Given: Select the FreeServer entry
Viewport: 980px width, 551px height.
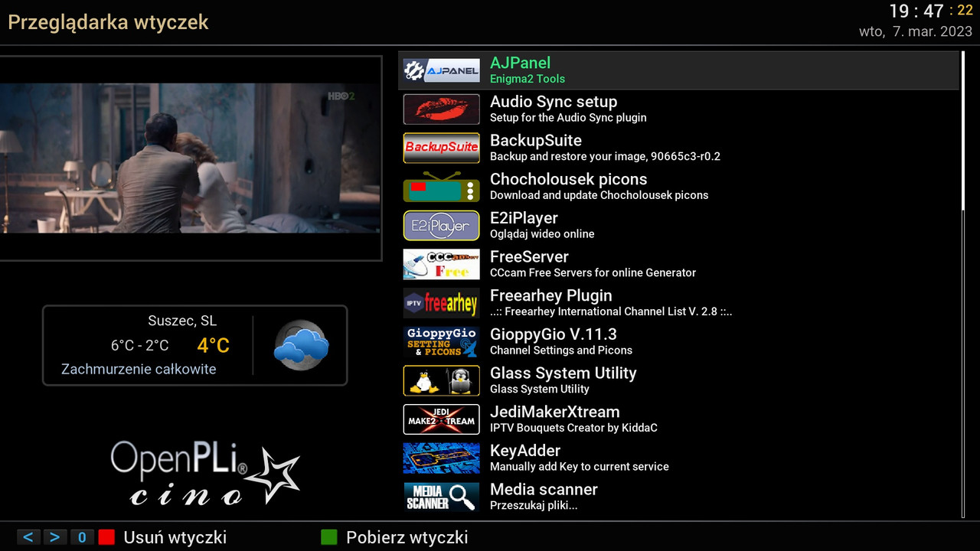Looking at the screenshot, I should coord(678,264).
